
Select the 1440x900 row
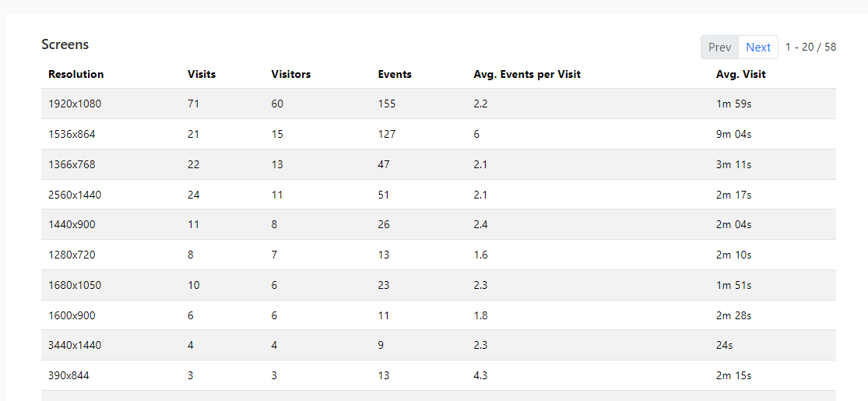pos(438,224)
